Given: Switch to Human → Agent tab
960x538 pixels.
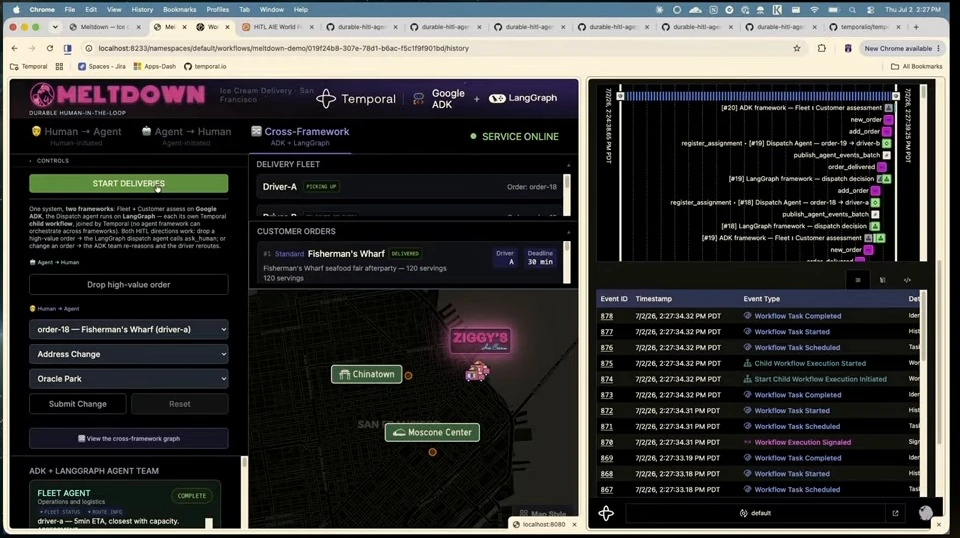Looking at the screenshot, I should pos(77,136).
